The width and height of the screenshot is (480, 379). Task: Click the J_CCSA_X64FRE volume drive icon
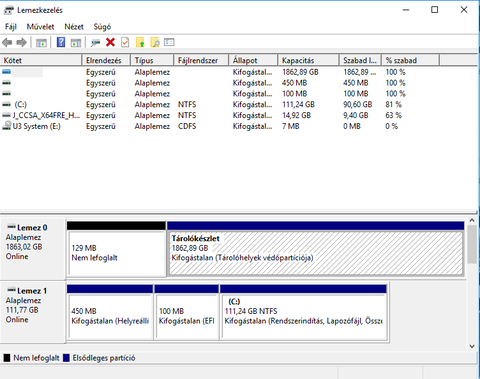pos(6,115)
